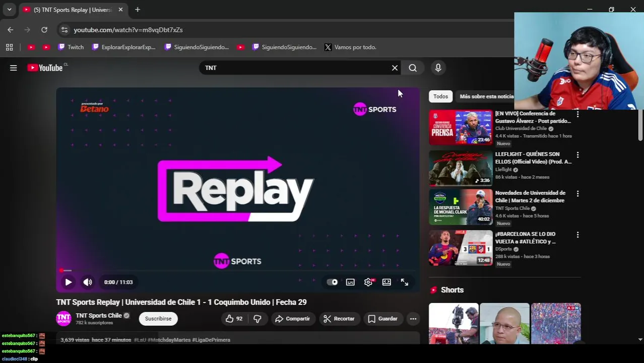Play the TNT Sports Replay video
The height and width of the screenshot is (363, 644).
coord(68,282)
